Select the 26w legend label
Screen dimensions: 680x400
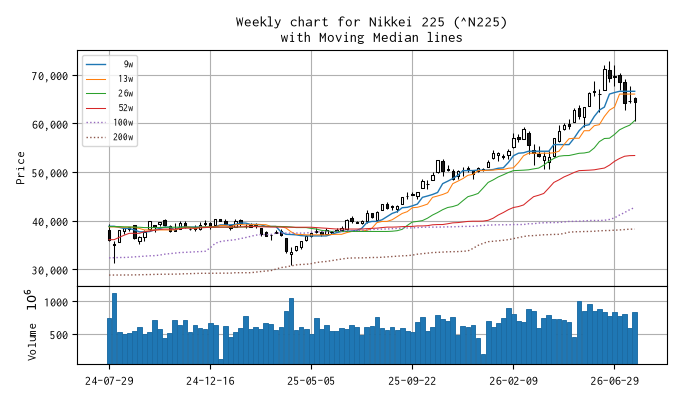126,94
